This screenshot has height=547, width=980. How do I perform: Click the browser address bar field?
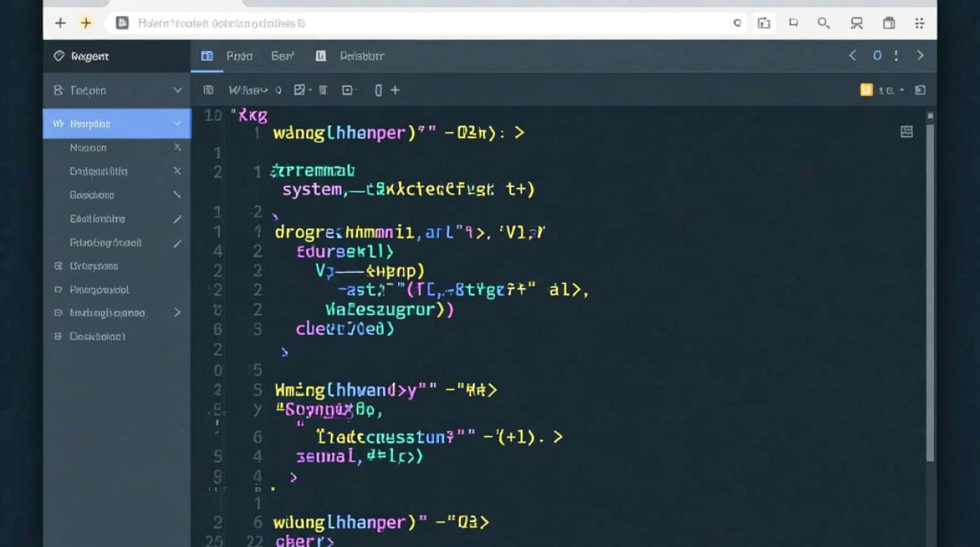[423, 23]
